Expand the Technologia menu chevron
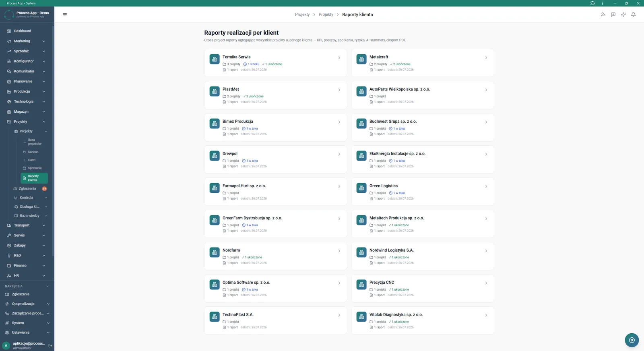 click(x=43, y=101)
